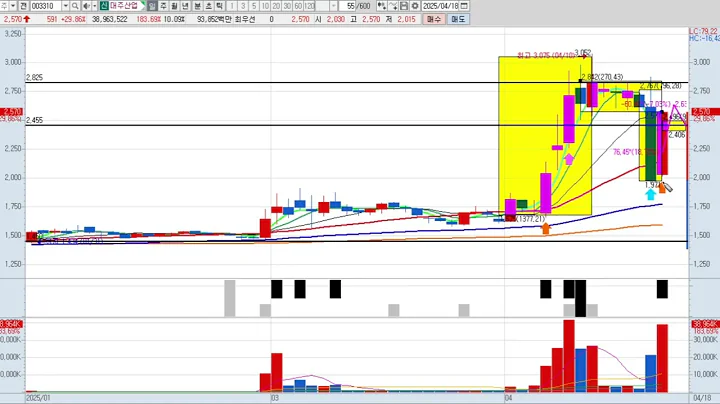The width and height of the screenshot is (720, 404).
Task: Open the stock code history dropdown
Action: 66,6
